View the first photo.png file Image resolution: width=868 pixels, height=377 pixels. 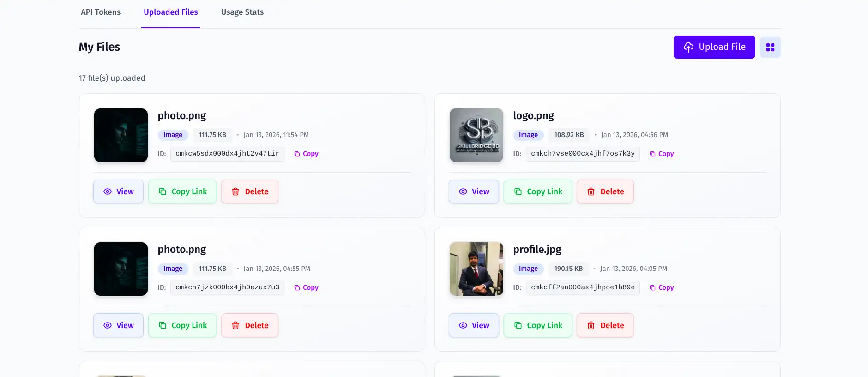tap(118, 191)
